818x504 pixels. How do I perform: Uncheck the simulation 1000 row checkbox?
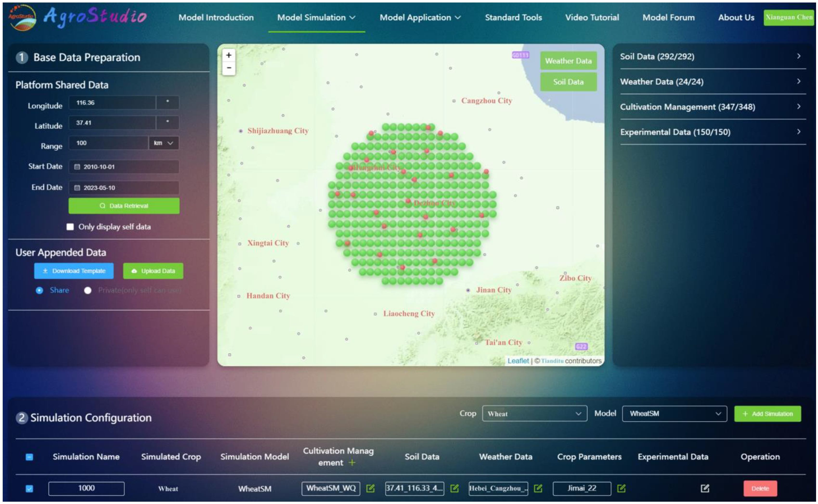29,489
